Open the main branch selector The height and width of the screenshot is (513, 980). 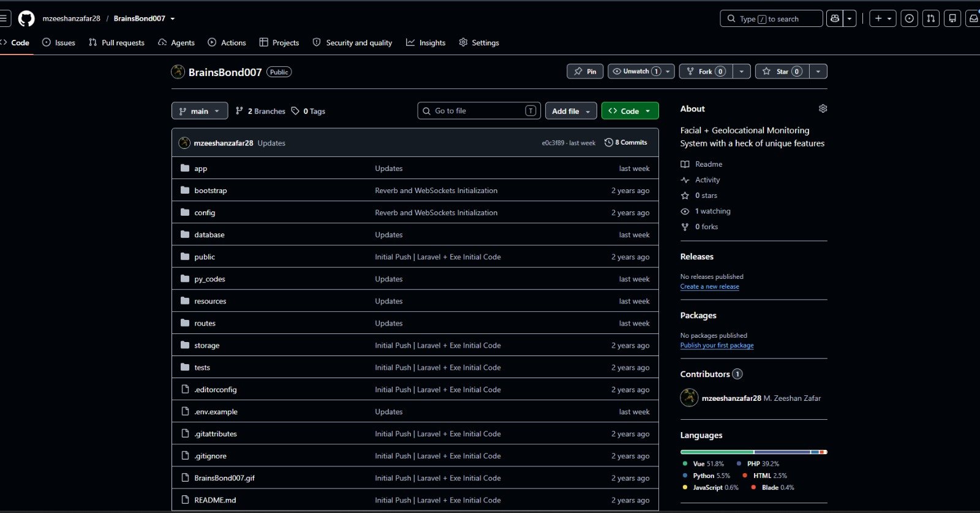point(200,111)
